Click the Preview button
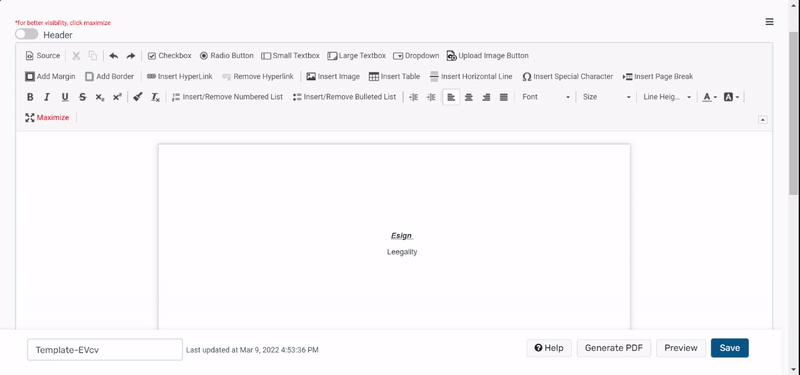800x375 pixels. [x=681, y=348]
